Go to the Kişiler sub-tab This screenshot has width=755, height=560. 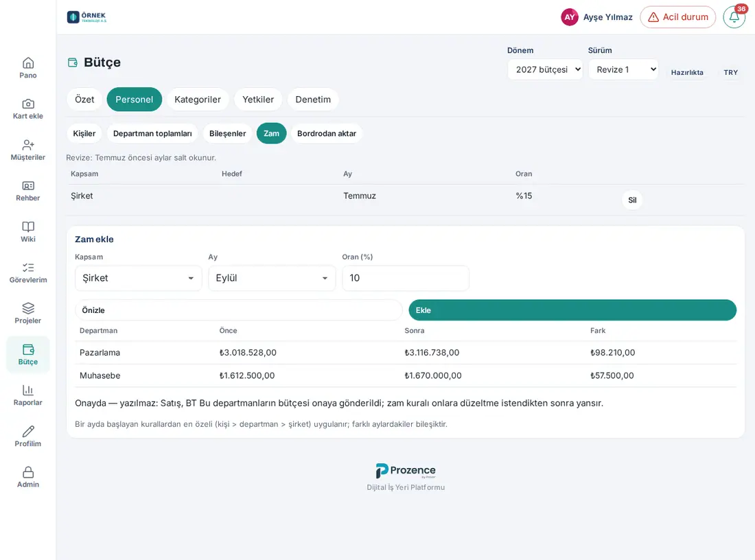coord(84,133)
